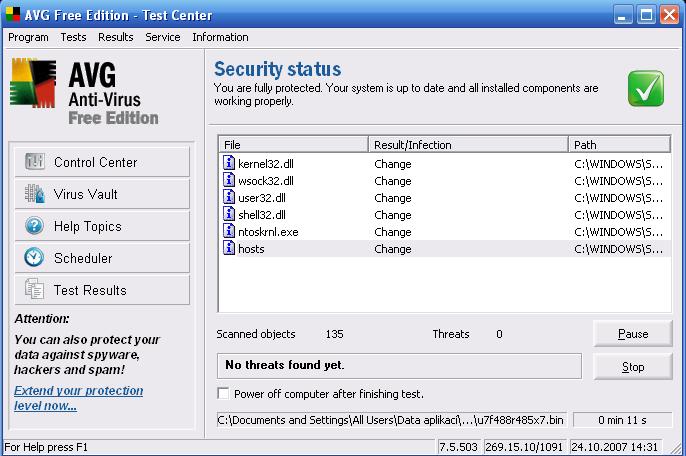This screenshot has height=456, width=686.
Task: Open the Program menu
Action: point(28,37)
